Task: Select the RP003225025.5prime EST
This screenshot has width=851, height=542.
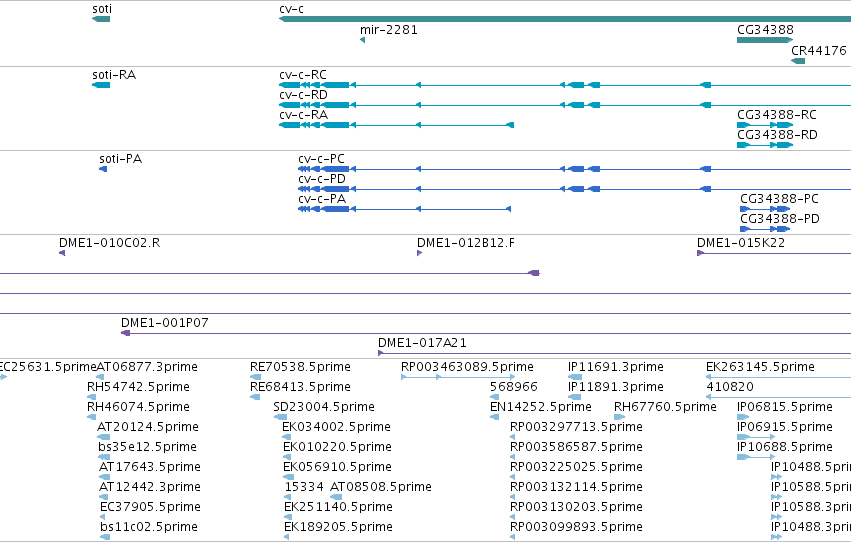Action: coord(512,477)
